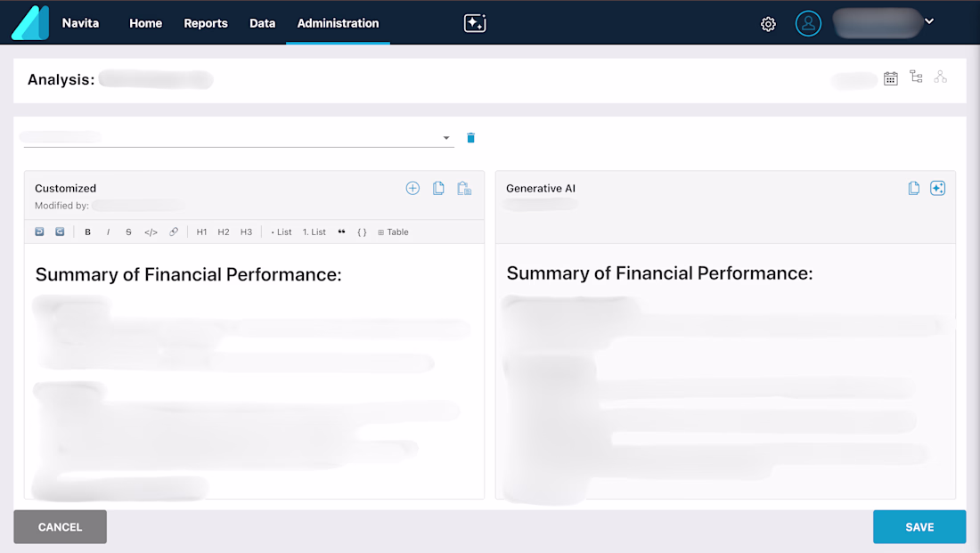Image resolution: width=980 pixels, height=553 pixels.
Task: Click the CANCEL button
Action: pos(60,527)
